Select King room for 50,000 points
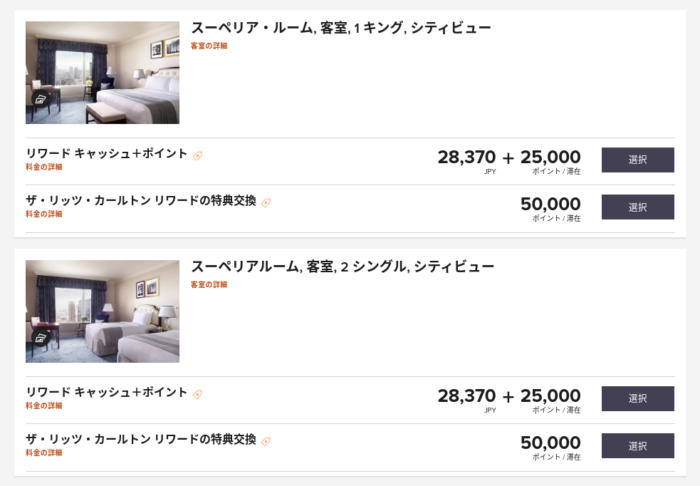Screen dimensions: 700x486 click(638, 207)
